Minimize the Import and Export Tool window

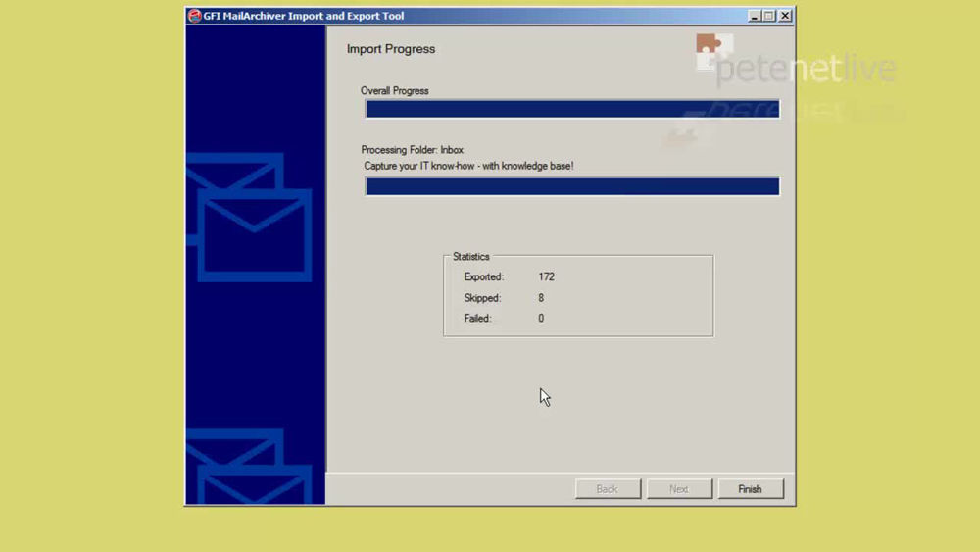pos(754,16)
